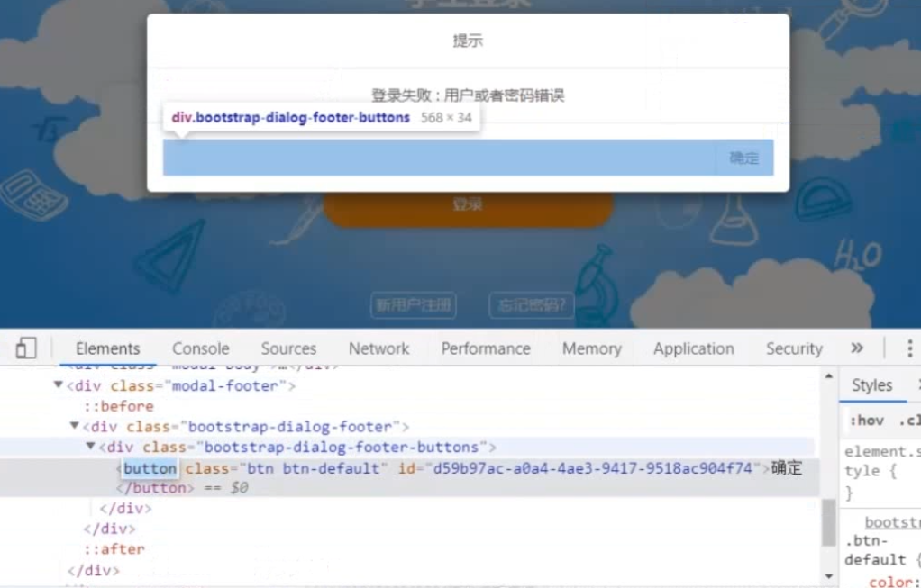Image resolution: width=921 pixels, height=588 pixels.
Task: Click the » chevron to show more panels
Action: (x=857, y=348)
